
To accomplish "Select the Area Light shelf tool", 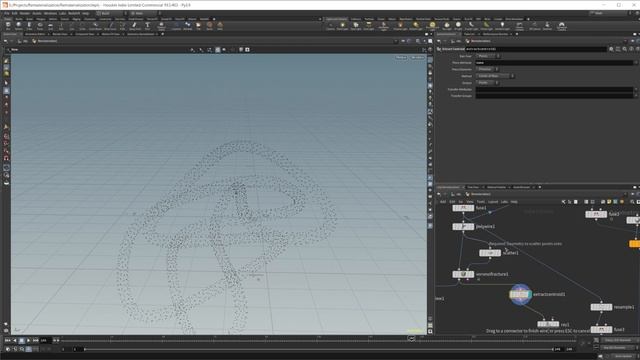I will (369, 26).
